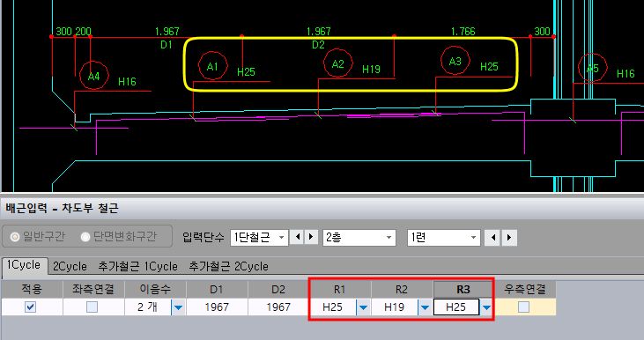Click the 우측연결 column header
The image size is (644, 340).
(x=525, y=290)
